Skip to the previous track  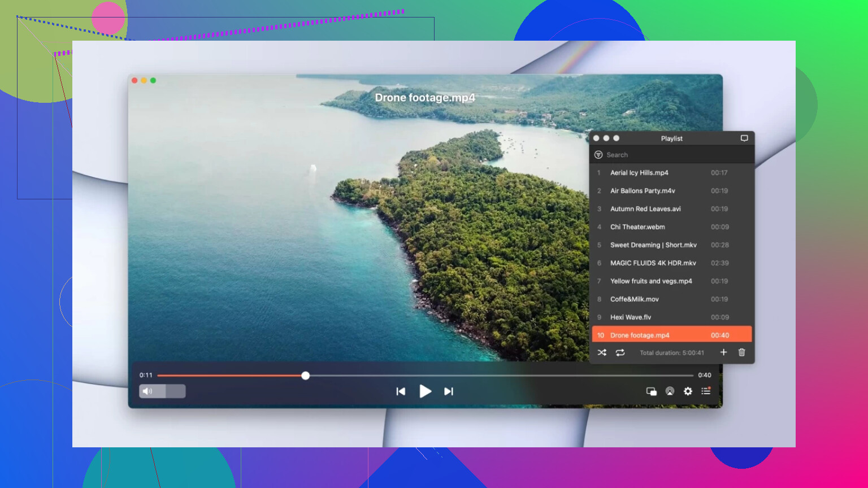pyautogui.click(x=401, y=391)
